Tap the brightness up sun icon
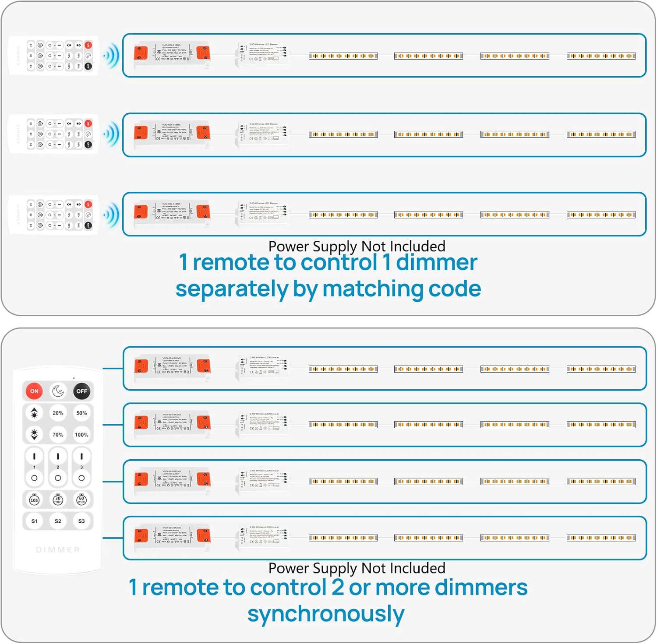Screen dimensions: 657x644 click(34, 413)
